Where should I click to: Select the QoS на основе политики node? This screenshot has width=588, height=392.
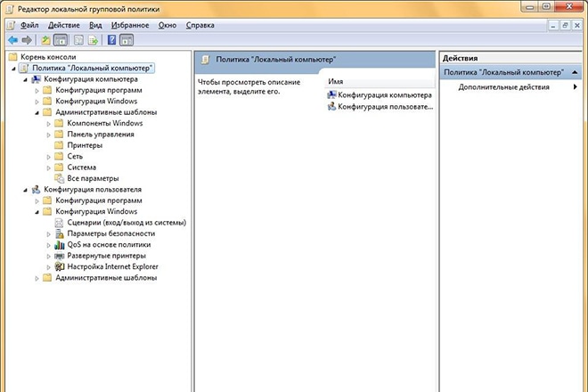(x=109, y=244)
